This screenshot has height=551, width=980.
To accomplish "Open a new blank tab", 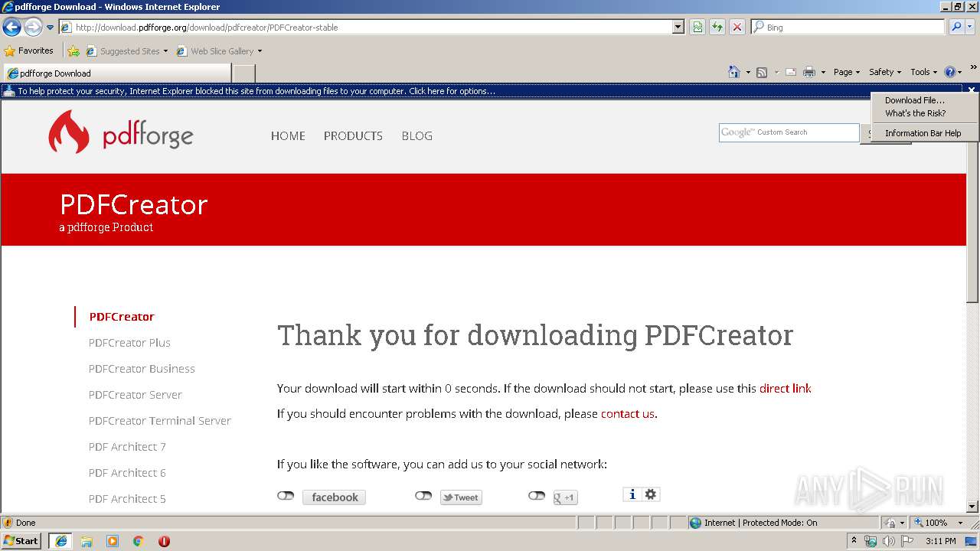I will (x=243, y=73).
